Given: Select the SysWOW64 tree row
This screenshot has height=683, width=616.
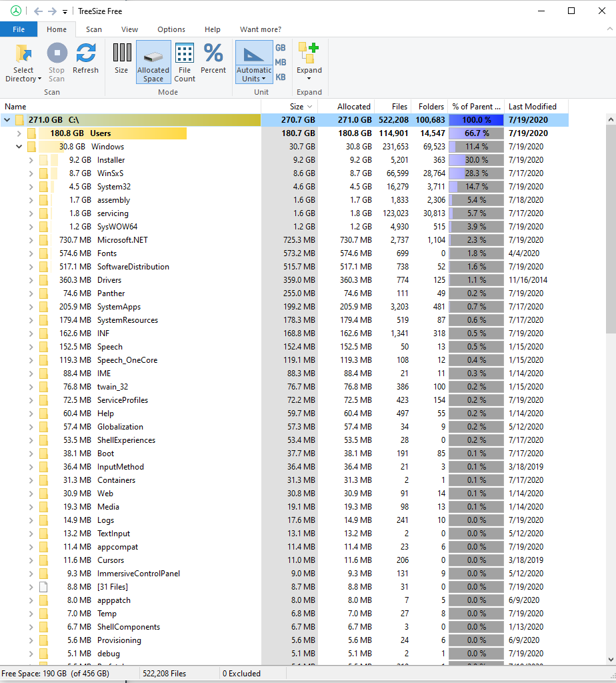Looking at the screenshot, I should point(284,227).
